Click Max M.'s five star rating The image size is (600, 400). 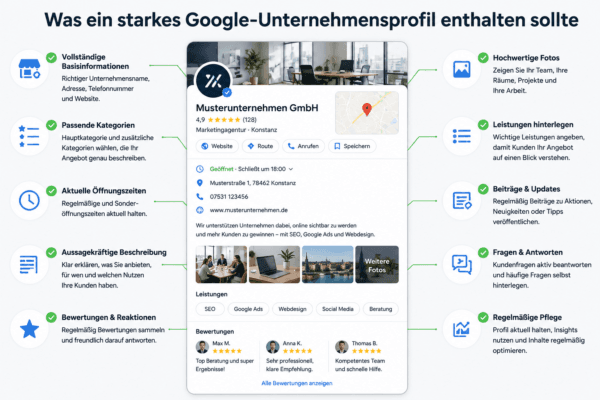(227, 351)
